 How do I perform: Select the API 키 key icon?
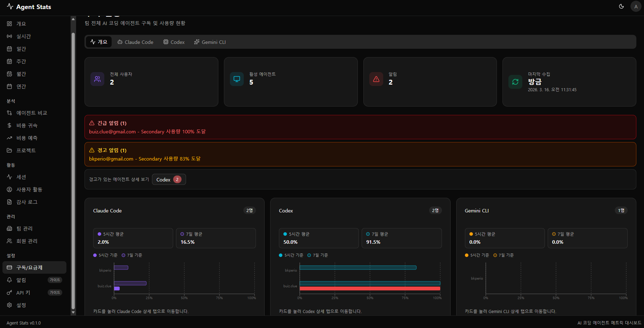(9, 292)
